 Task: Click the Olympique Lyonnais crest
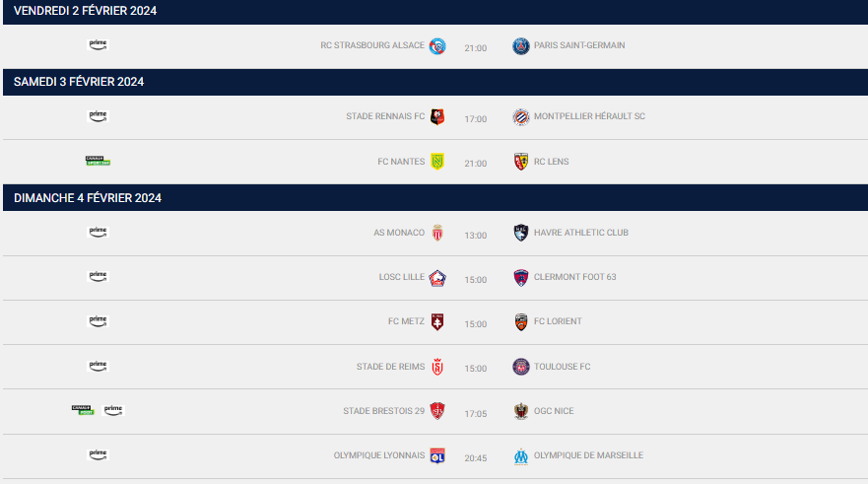pyautogui.click(x=437, y=455)
